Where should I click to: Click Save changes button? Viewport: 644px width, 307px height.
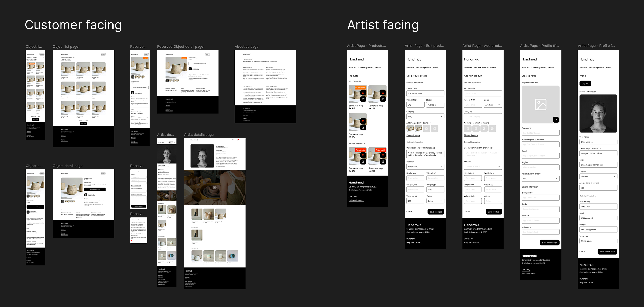pos(436,212)
